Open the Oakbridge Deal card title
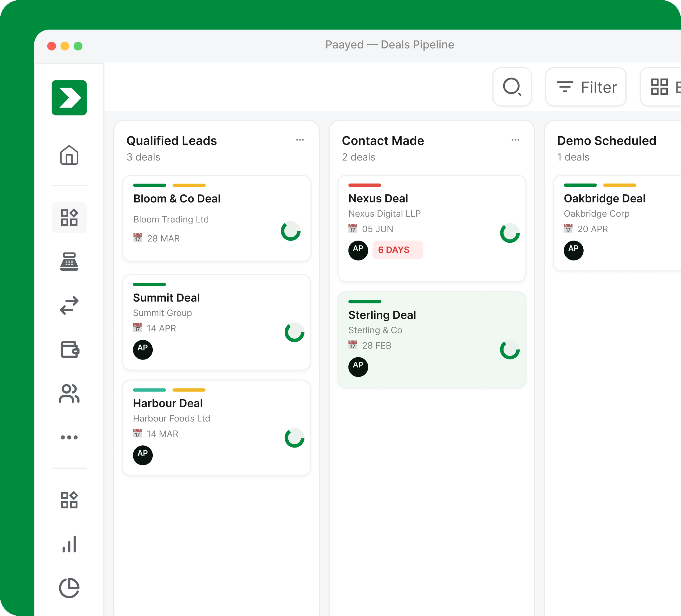The width and height of the screenshot is (681, 616). pyautogui.click(x=604, y=198)
